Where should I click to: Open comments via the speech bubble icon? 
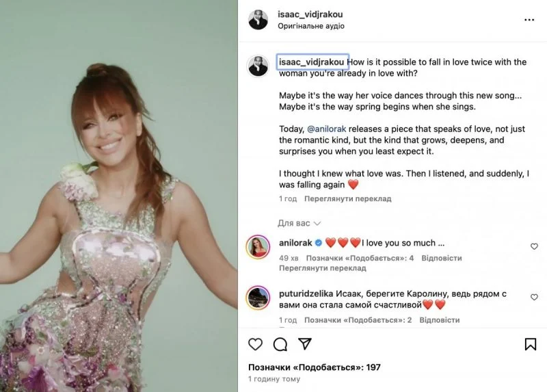280,344
